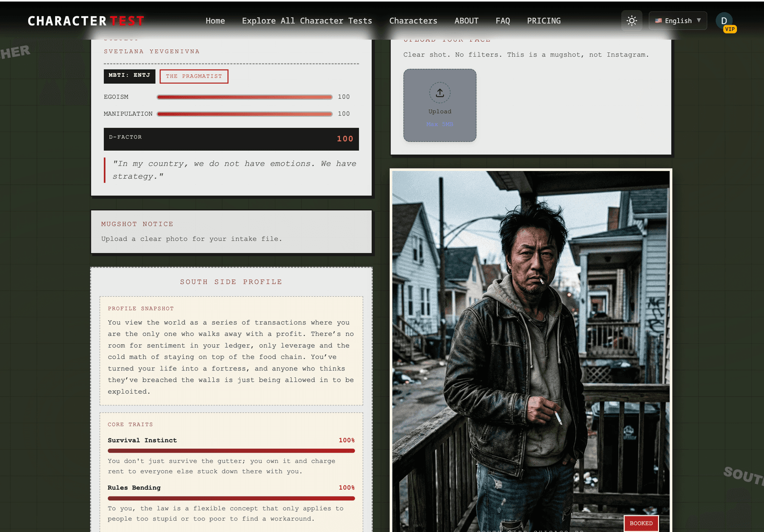Viewport: 764px width, 532px height.
Task: Toggle the light theme sun icon
Action: tap(631, 21)
